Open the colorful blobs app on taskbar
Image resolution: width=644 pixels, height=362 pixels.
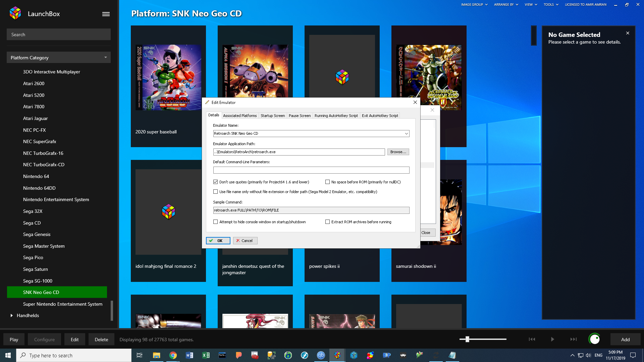click(370, 355)
